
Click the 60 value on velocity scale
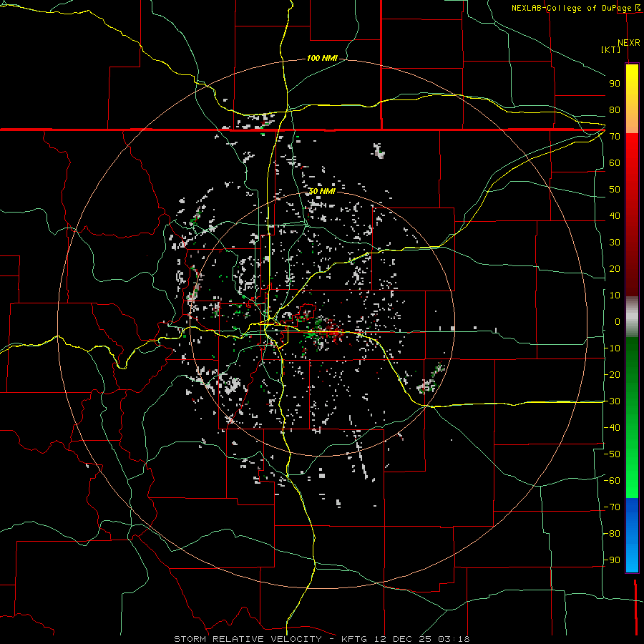click(x=615, y=162)
